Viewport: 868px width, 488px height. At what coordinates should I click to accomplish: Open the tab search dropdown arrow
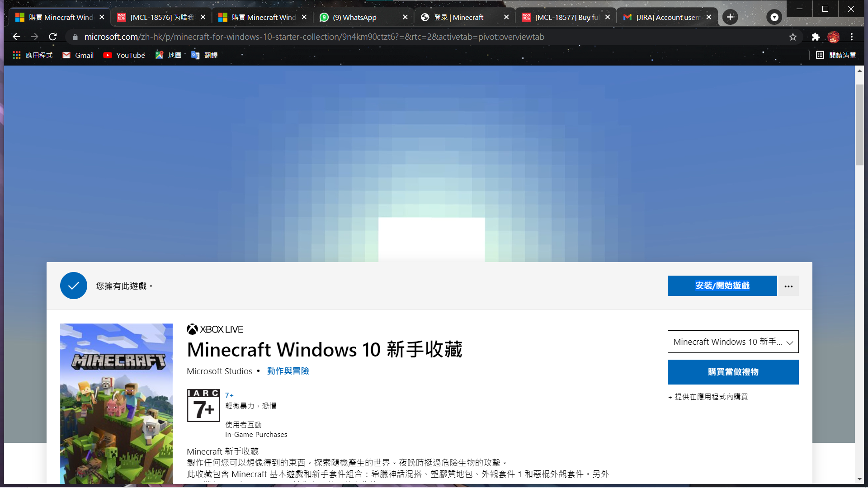(x=774, y=17)
